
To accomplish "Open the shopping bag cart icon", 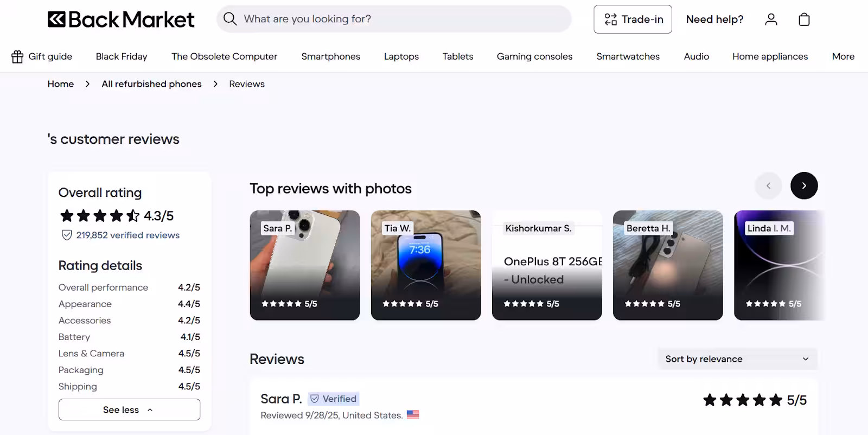I will [x=804, y=20].
